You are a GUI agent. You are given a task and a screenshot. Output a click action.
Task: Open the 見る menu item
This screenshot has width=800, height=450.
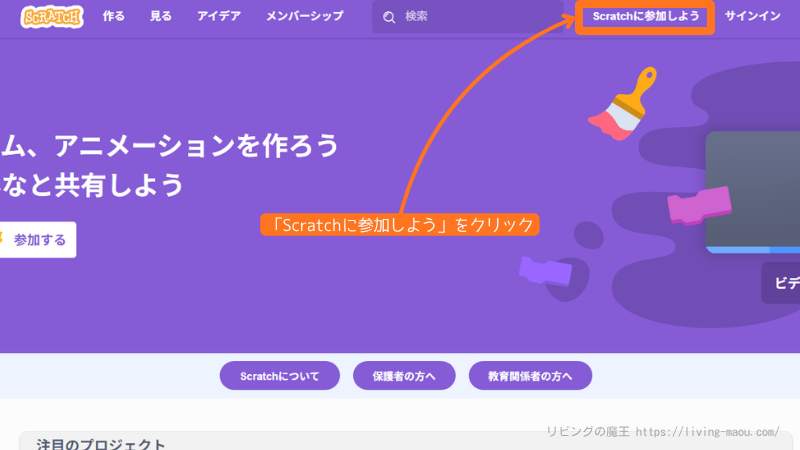pos(161,17)
